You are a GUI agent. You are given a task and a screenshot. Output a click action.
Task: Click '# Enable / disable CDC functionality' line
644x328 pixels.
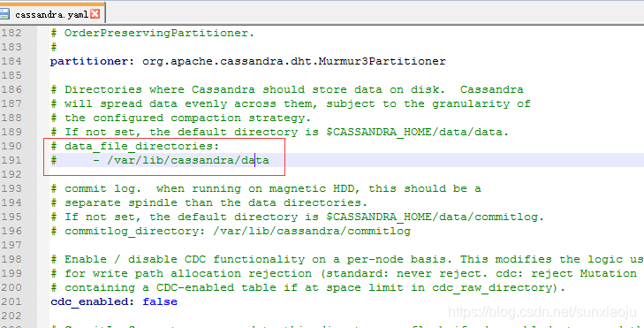point(347,259)
